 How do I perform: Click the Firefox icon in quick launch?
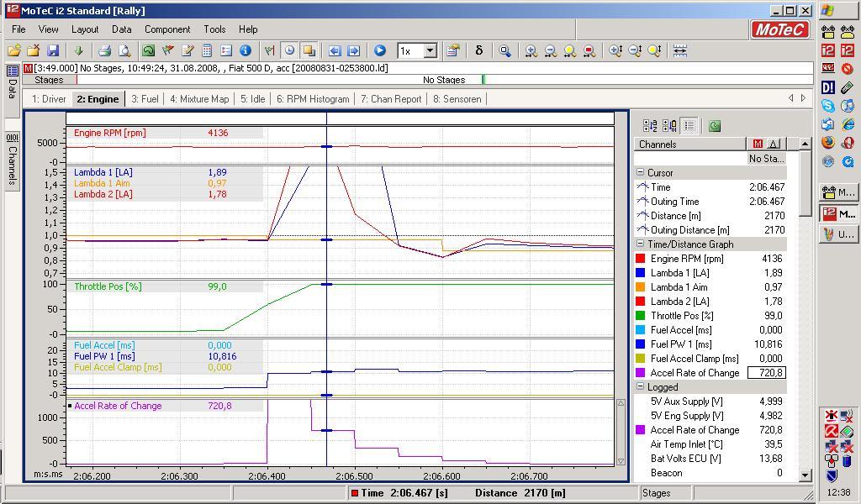[828, 143]
